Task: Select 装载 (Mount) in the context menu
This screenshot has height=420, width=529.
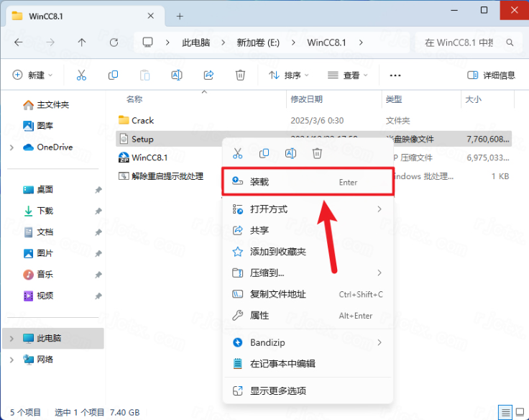Action: point(308,182)
